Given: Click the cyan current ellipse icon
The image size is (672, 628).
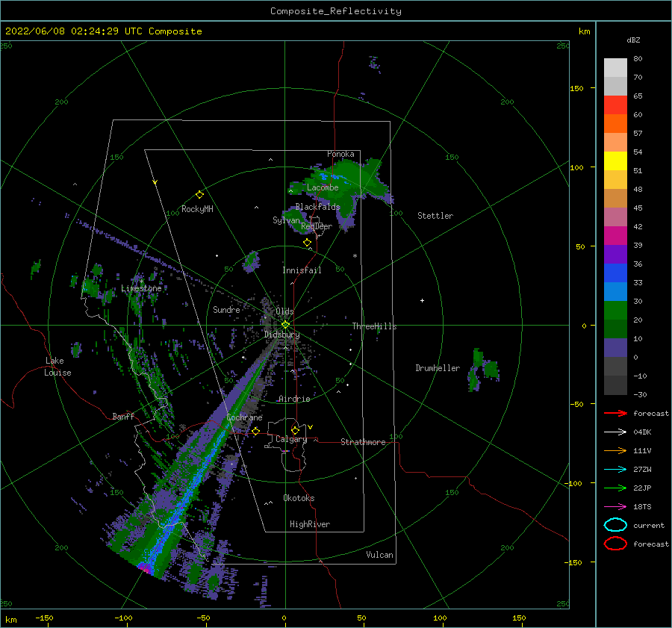Looking at the screenshot, I should (x=615, y=525).
